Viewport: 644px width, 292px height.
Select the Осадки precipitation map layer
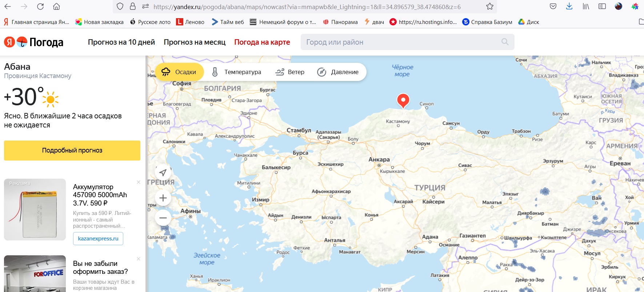(x=179, y=72)
